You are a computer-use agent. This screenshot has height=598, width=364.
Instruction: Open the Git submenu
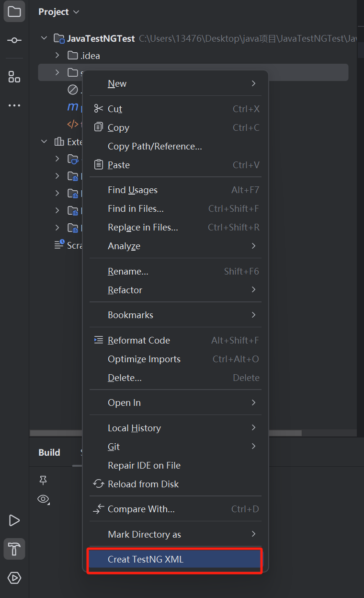coord(175,447)
